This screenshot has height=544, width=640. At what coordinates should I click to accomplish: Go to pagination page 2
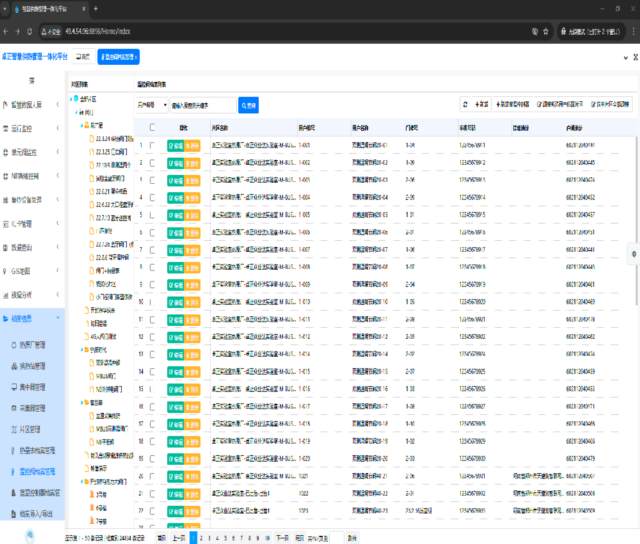click(x=201, y=538)
